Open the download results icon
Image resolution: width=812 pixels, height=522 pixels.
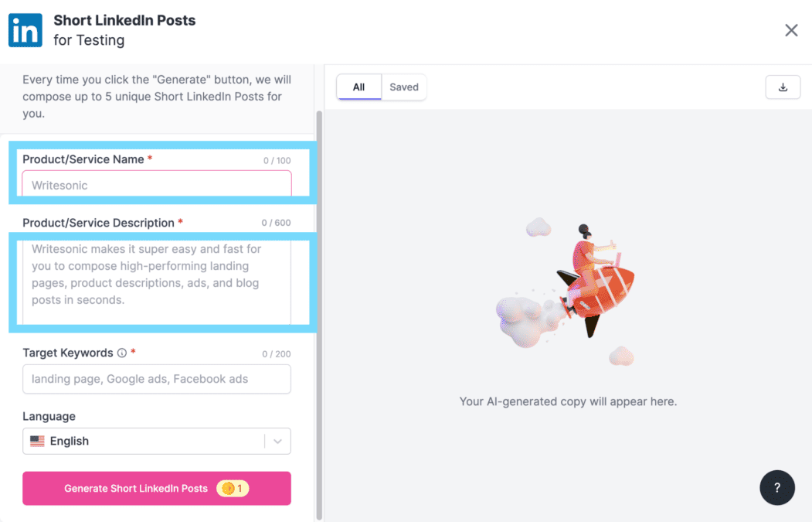(x=783, y=87)
